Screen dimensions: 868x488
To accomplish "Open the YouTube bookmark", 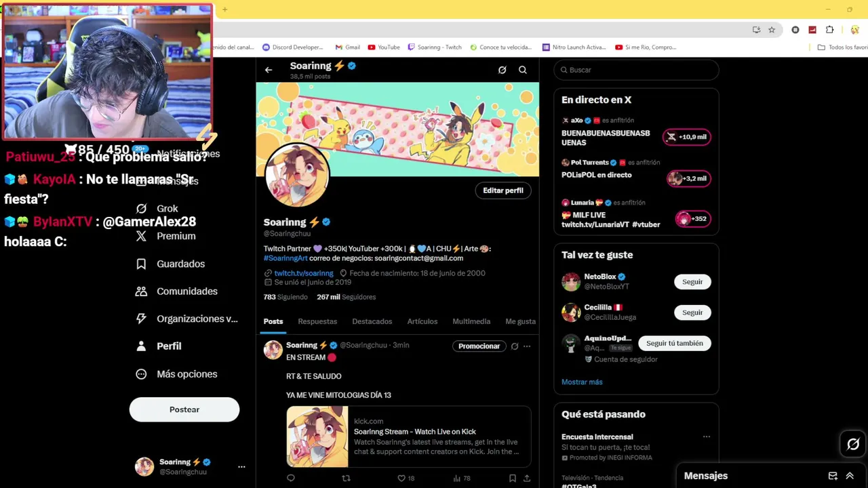I will pyautogui.click(x=384, y=47).
